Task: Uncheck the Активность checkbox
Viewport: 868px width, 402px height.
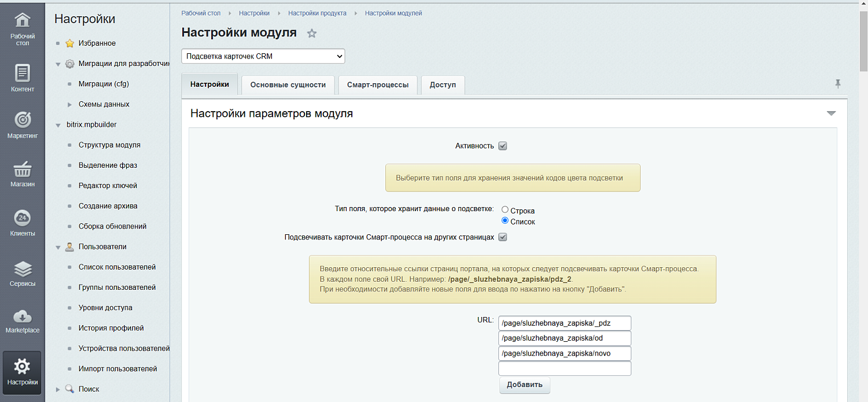Action: [x=502, y=146]
